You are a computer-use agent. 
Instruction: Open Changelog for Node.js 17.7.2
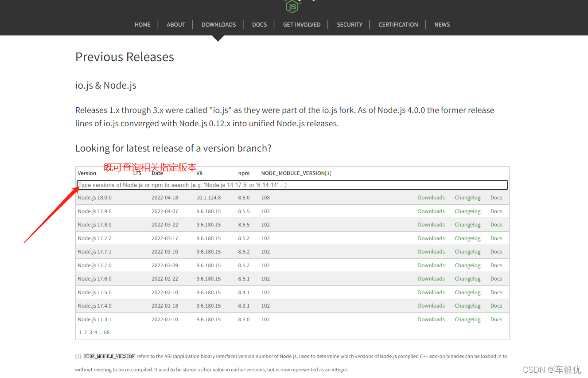467,238
